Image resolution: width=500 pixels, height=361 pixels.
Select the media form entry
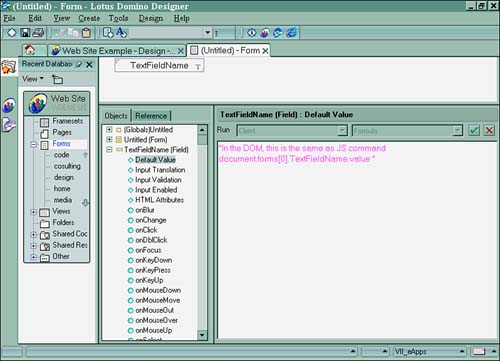tap(63, 200)
